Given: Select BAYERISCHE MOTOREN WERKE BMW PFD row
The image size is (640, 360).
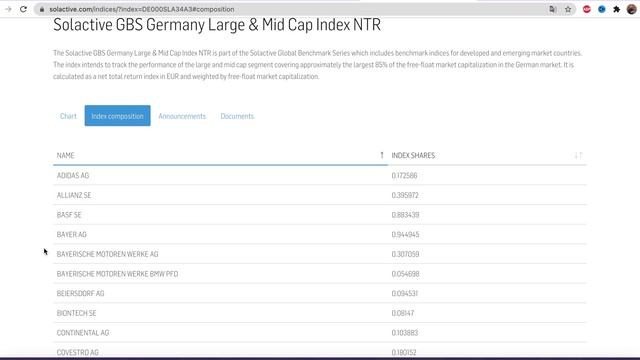Looking at the screenshot, I should click(118, 273).
